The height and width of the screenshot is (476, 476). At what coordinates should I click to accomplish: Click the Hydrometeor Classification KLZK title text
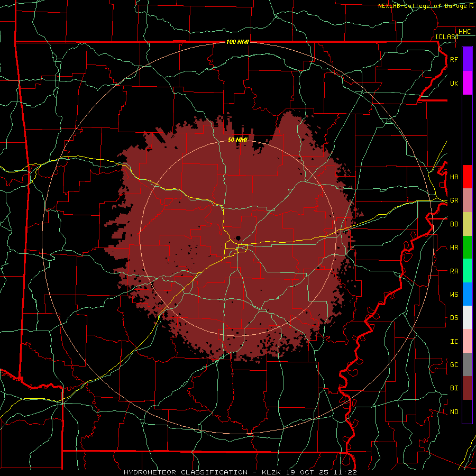[240, 472]
